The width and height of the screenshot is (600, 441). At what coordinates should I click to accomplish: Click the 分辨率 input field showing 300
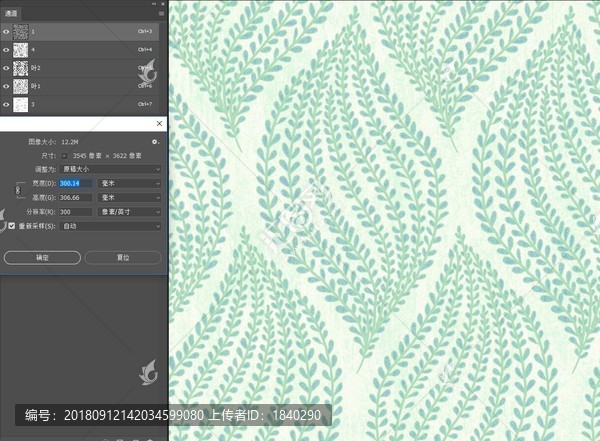[75, 212]
